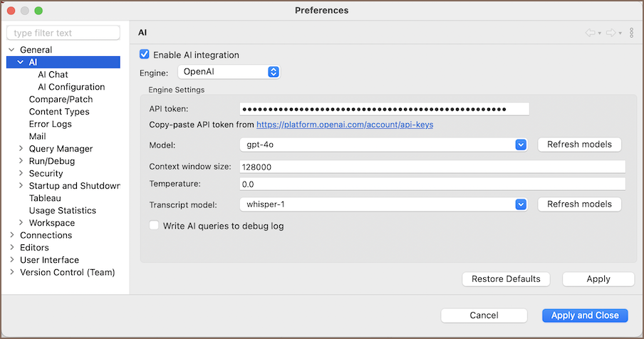Screen dimensions: 644x339
Task: Click the forward history dropdown arrow
Action: click(x=620, y=33)
